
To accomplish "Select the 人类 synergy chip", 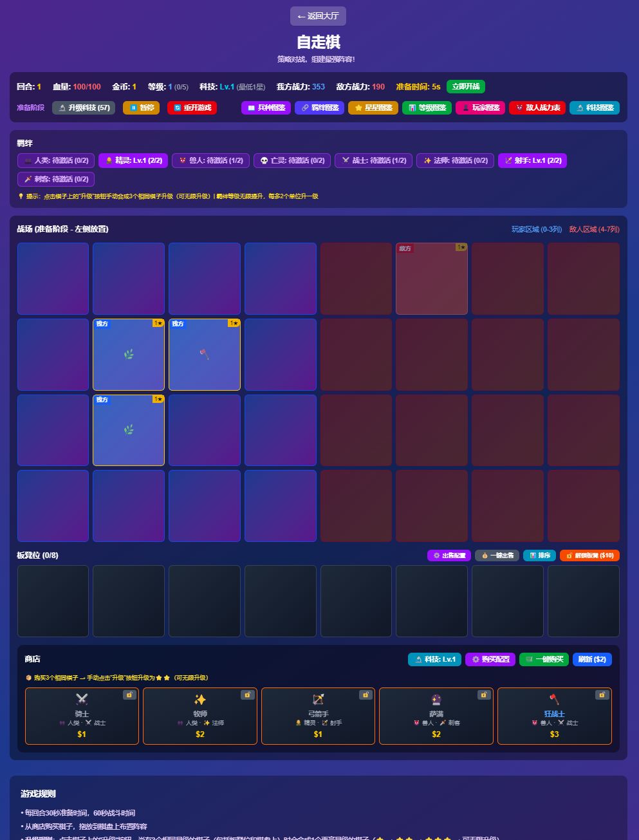I will (56, 160).
